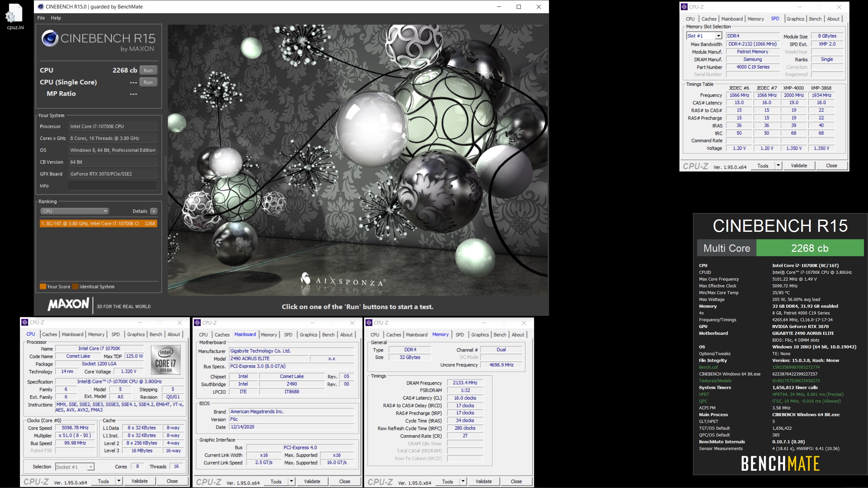Switch to Bench tab in CPU tab window
This screenshot has width=868, height=488.
(x=156, y=334)
